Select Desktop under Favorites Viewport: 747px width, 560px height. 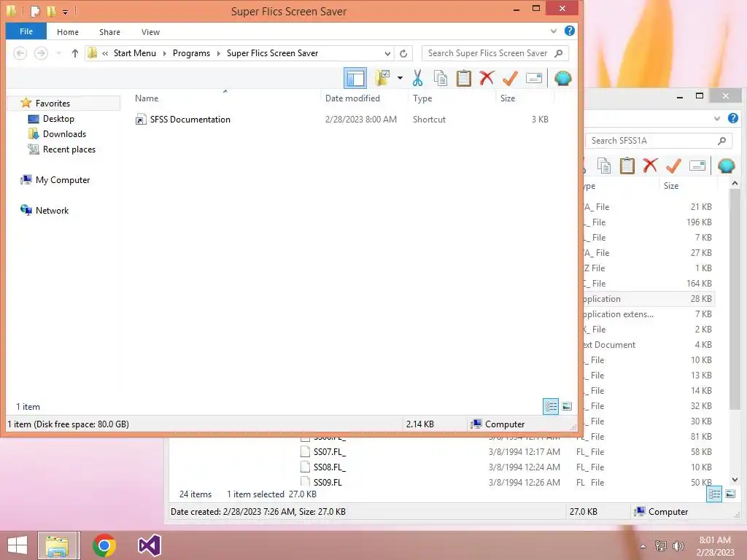click(x=58, y=119)
